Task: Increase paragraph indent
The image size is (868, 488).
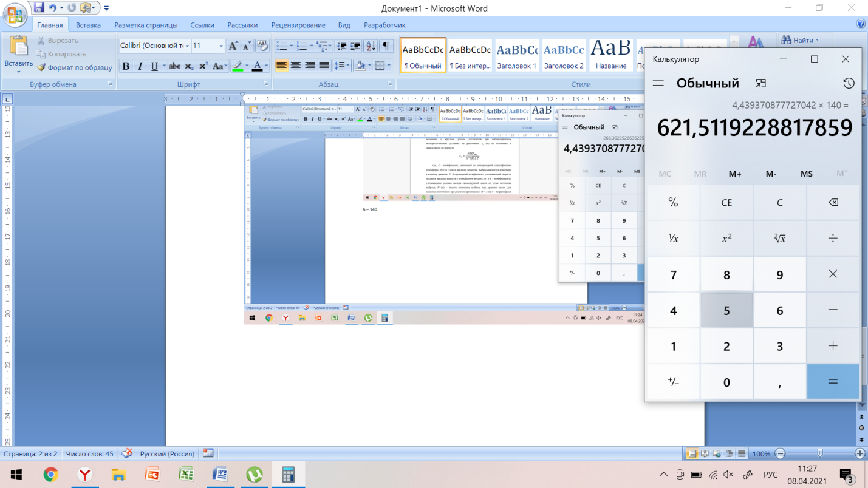Action: [355, 46]
